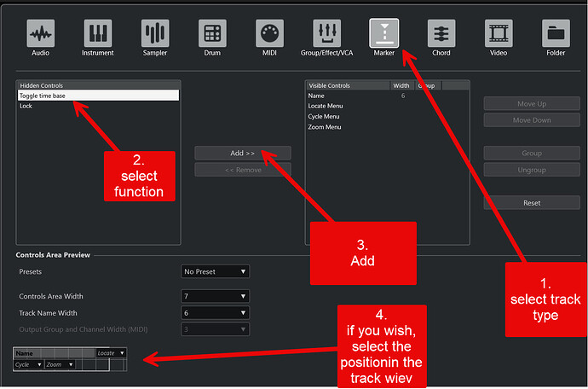
Task: Select the Instrument track type icon
Action: tap(98, 33)
